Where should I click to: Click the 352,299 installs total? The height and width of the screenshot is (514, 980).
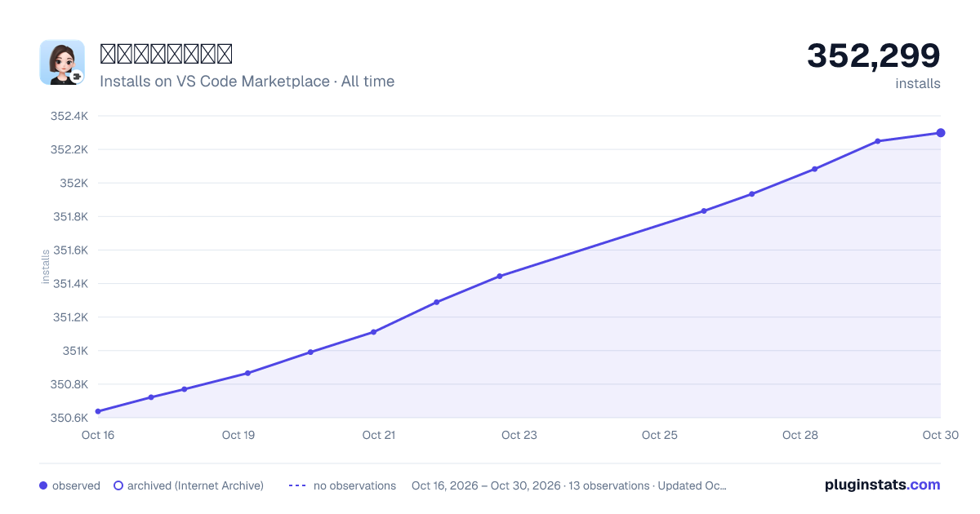click(874, 55)
